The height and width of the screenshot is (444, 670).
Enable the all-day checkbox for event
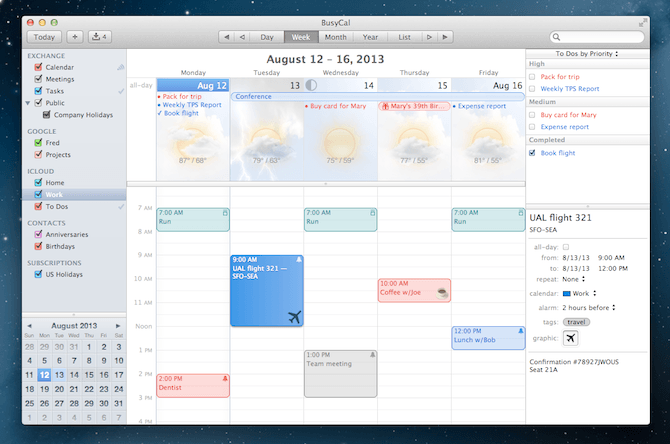(x=566, y=246)
